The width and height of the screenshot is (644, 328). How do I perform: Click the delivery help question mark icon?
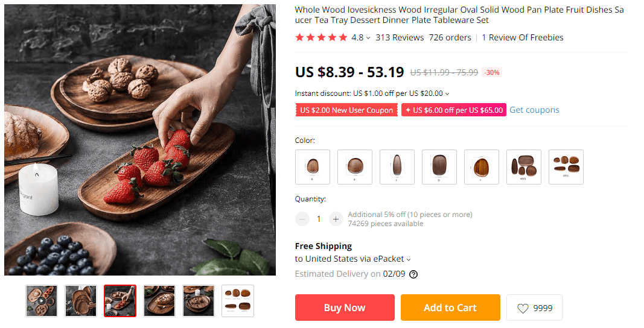point(413,274)
